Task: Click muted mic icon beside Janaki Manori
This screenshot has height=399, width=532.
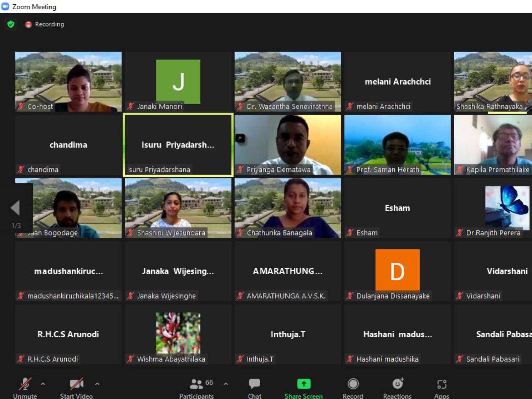Action: [131, 106]
